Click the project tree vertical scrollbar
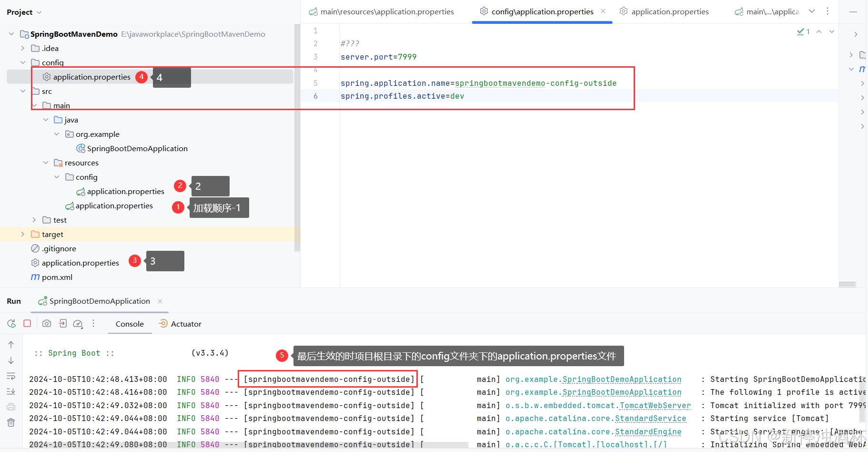The width and height of the screenshot is (868, 452). pos(297,138)
